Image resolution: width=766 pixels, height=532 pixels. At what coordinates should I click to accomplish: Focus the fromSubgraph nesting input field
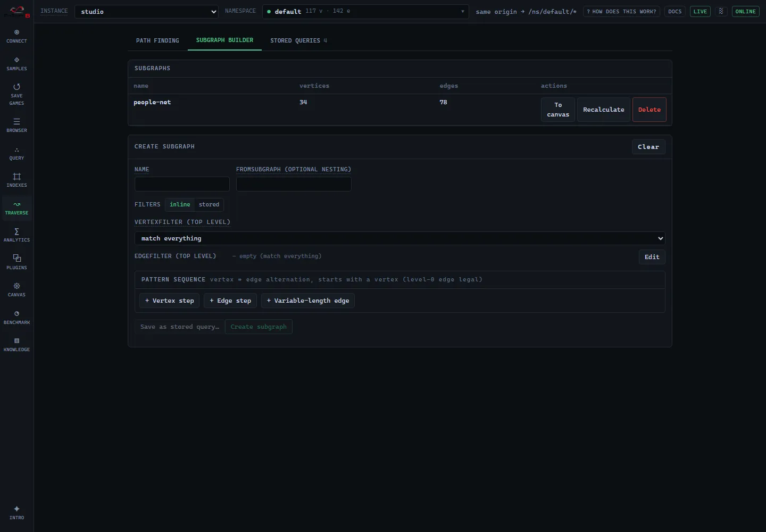click(x=294, y=184)
